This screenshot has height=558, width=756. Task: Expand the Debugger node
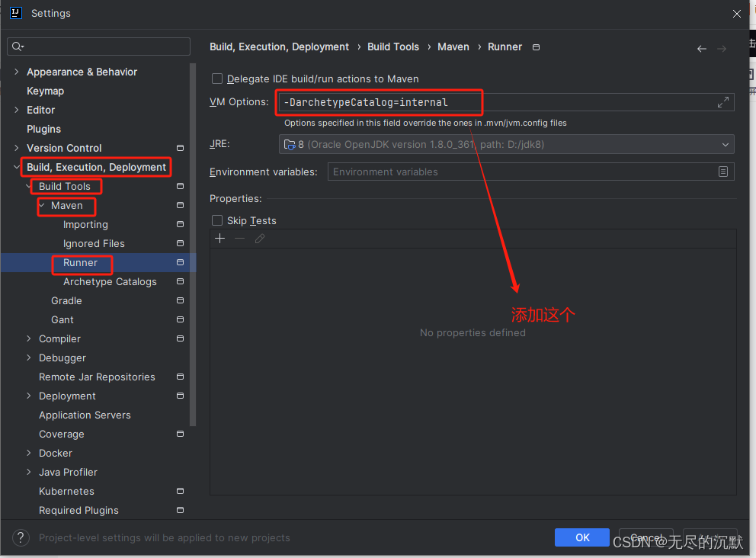pos(28,358)
